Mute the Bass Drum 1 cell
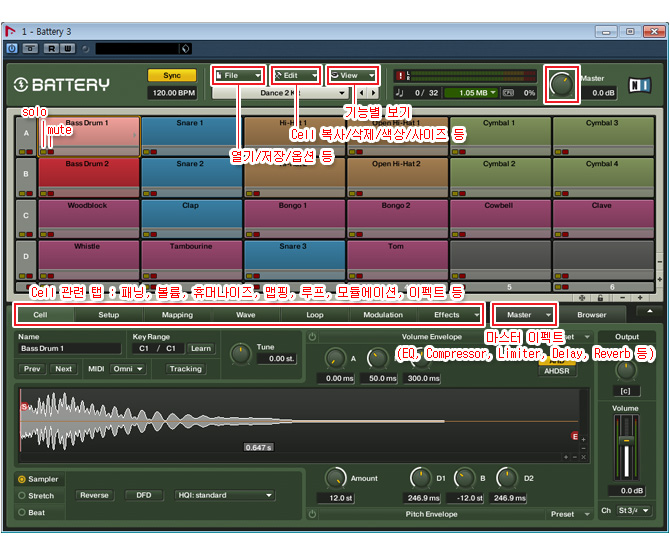 [x=51, y=152]
